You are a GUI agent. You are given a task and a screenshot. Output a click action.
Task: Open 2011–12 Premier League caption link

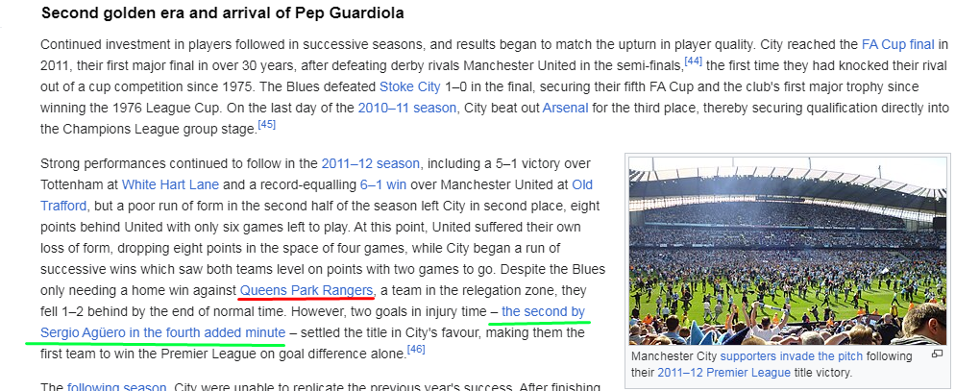pos(723,373)
